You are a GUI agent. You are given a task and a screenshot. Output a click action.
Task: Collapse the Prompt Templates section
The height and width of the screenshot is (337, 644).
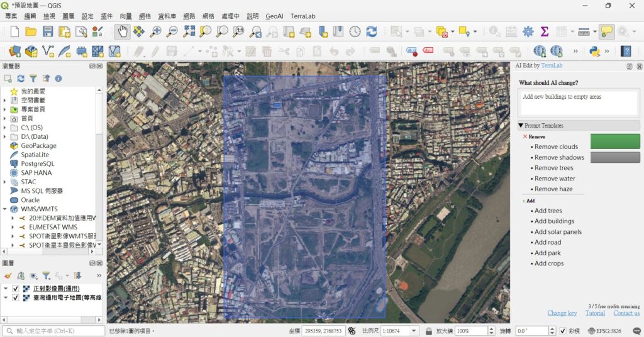tap(521, 126)
